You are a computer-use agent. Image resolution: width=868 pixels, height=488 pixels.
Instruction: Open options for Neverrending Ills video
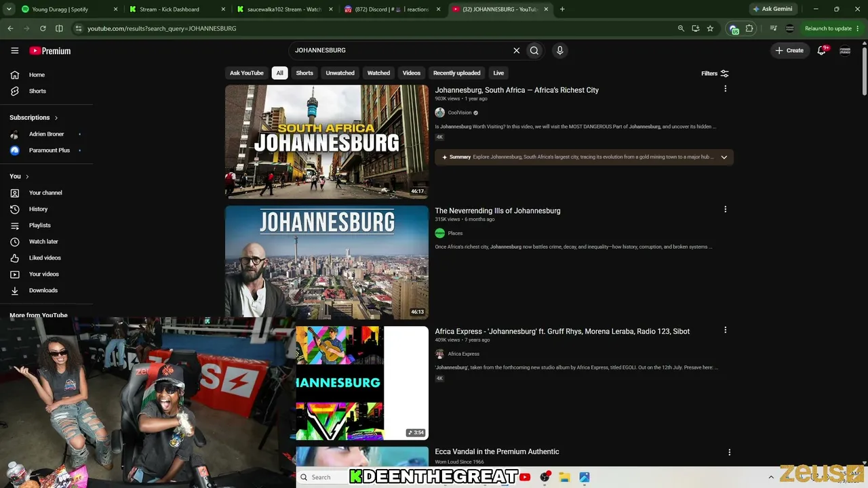click(725, 209)
